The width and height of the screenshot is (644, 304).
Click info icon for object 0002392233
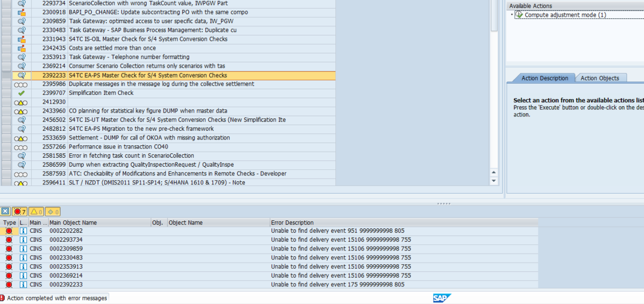(23, 285)
